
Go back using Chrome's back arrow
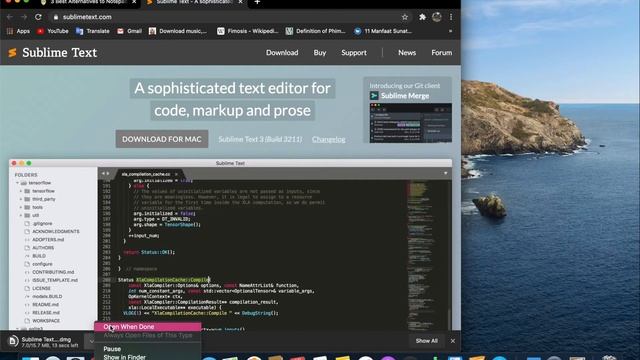[x=10, y=17]
